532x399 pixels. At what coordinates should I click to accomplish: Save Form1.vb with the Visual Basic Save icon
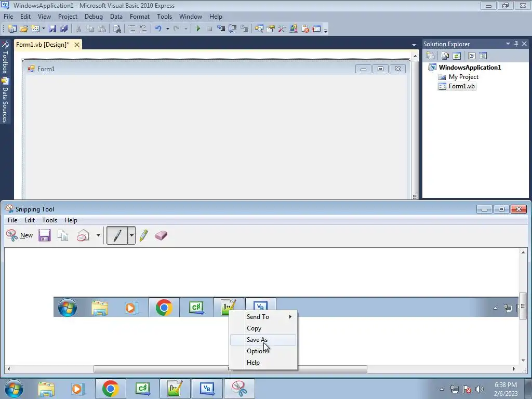tap(52, 29)
